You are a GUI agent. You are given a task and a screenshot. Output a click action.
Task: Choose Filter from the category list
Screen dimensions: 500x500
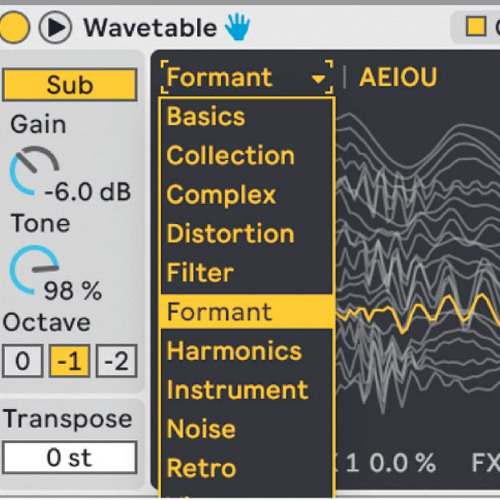(247, 273)
